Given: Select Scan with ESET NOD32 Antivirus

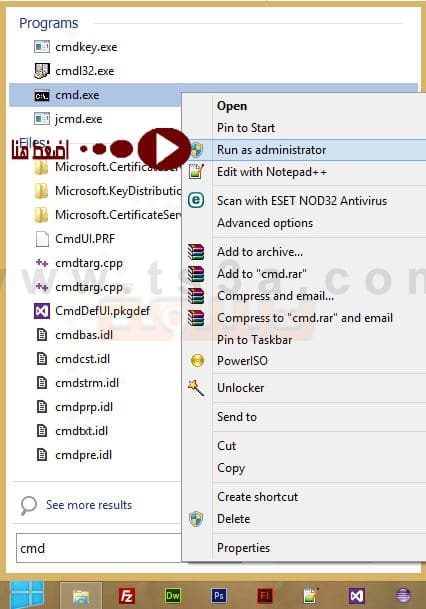Looking at the screenshot, I should [x=304, y=201].
